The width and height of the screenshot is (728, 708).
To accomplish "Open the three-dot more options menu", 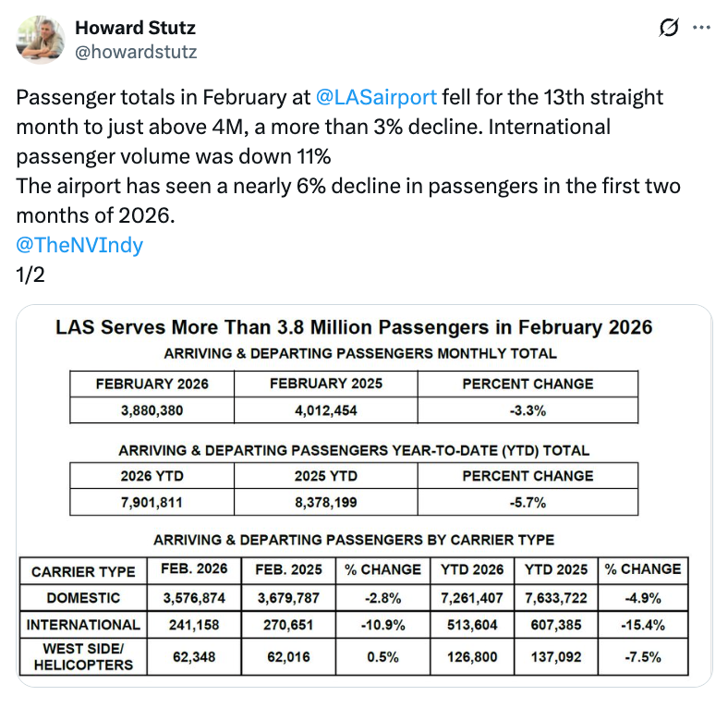I will tap(701, 29).
